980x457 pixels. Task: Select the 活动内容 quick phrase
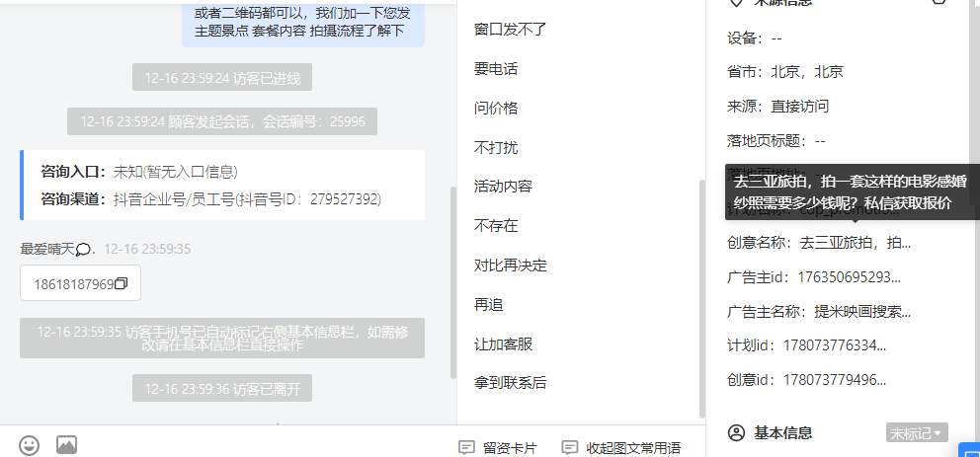coord(503,187)
